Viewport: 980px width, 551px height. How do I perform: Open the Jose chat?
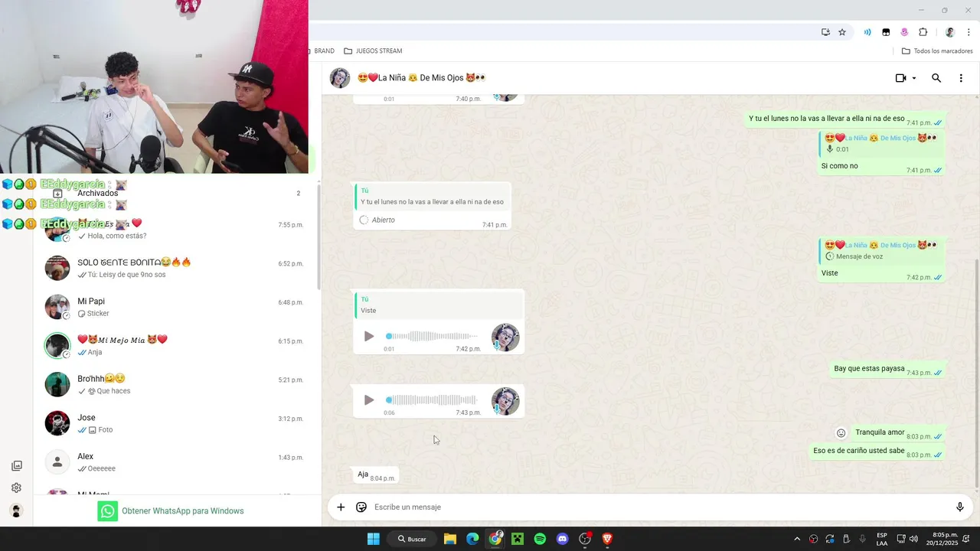point(176,423)
